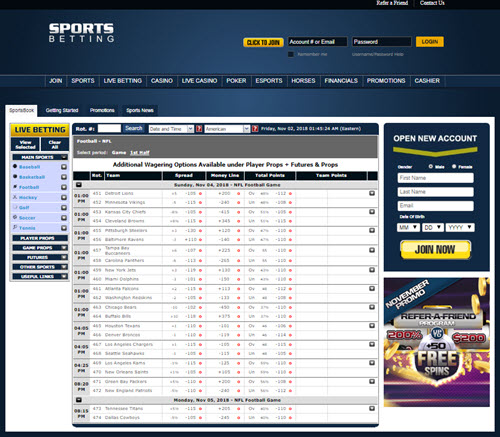Select Male gender radio button

point(431,166)
